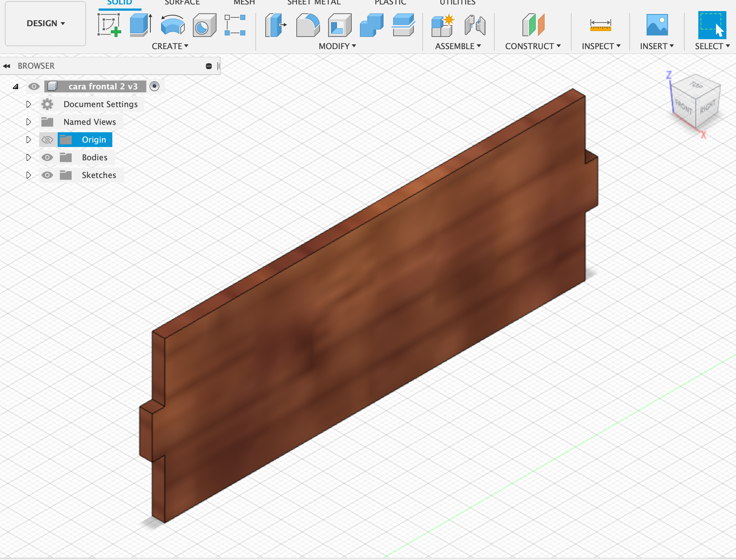The width and height of the screenshot is (736, 560).
Task: Open the SELECT dropdown menu
Action: point(712,46)
